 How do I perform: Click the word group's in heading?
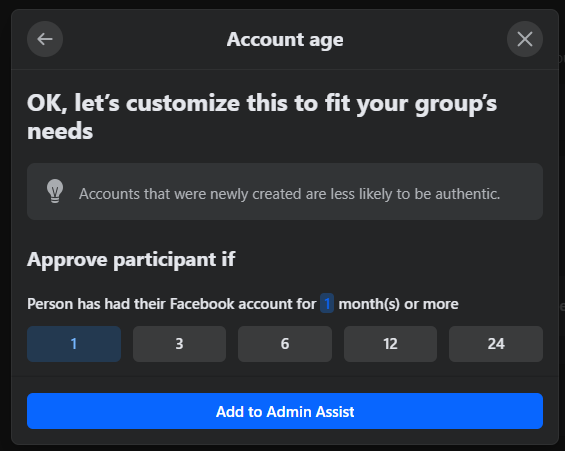pos(456,104)
